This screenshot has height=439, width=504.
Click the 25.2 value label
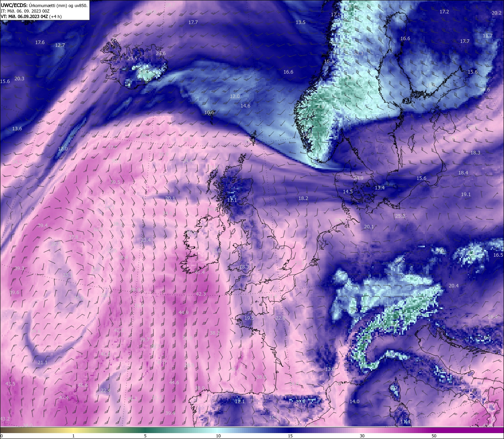tap(400, 216)
